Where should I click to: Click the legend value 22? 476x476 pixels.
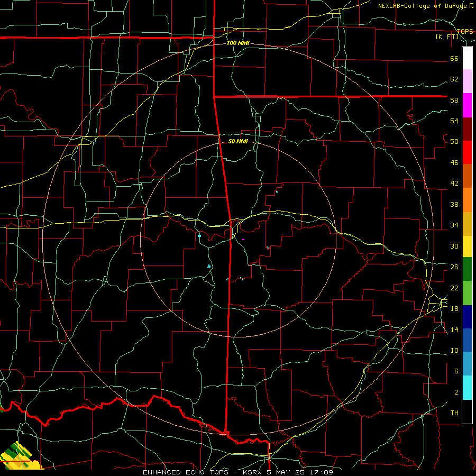click(454, 288)
